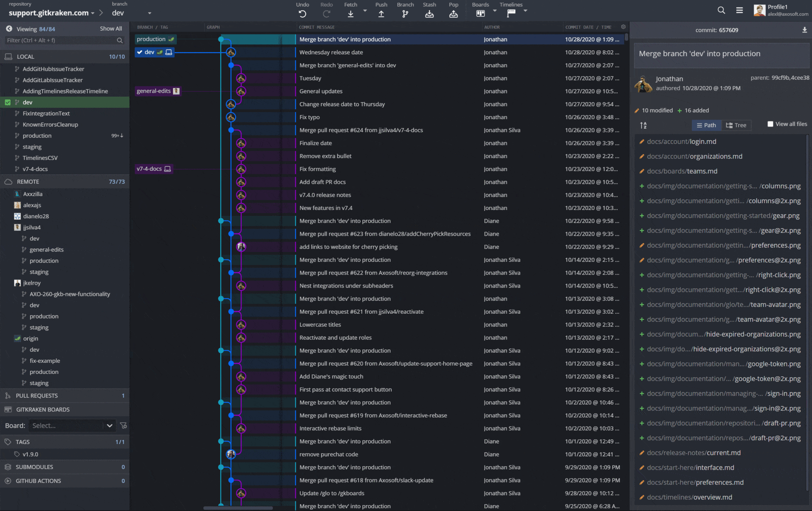Toggle the checked dev local branch checkbox
Screen dimensions: 812x511
click(8, 102)
